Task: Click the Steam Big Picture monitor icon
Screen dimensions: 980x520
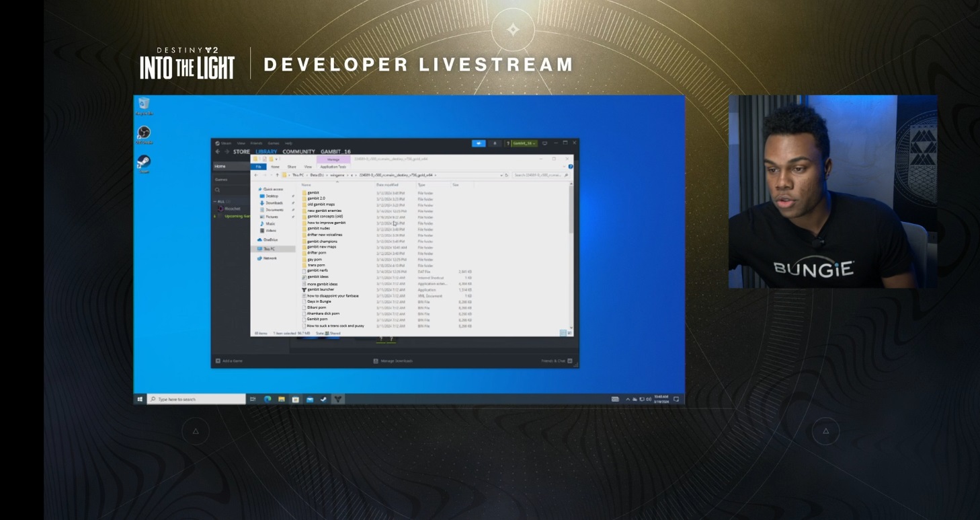Action: coord(544,143)
